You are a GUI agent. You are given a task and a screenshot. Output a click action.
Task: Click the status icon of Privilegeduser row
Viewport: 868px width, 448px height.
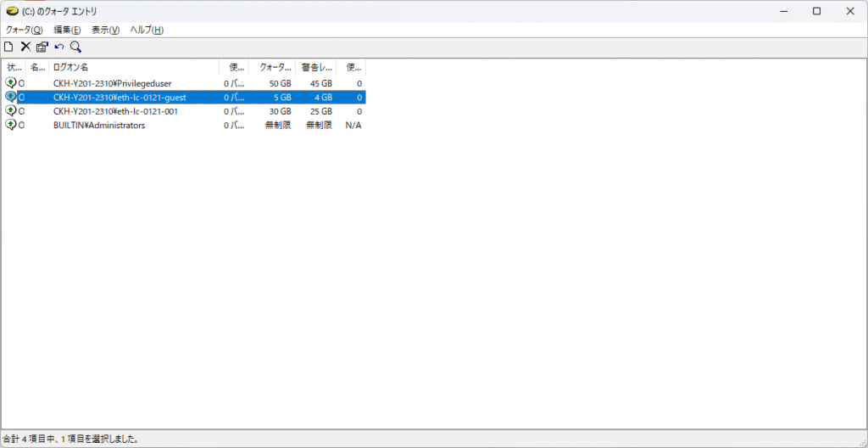pos(11,83)
